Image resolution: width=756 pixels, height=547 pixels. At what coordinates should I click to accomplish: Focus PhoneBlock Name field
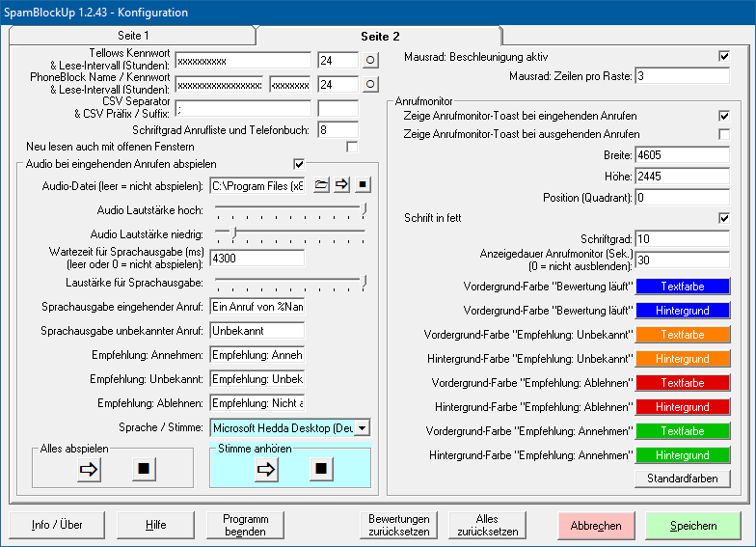tap(220, 85)
